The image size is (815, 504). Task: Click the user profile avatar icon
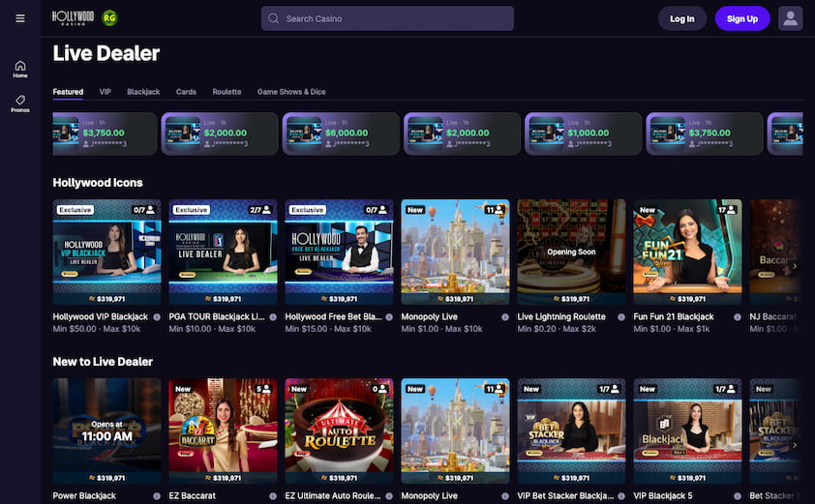point(790,18)
